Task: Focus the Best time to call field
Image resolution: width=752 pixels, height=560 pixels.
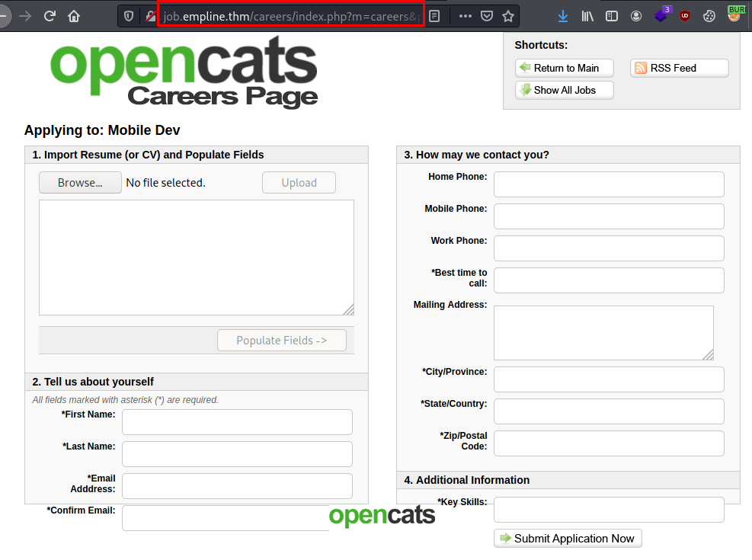Action: click(x=609, y=280)
